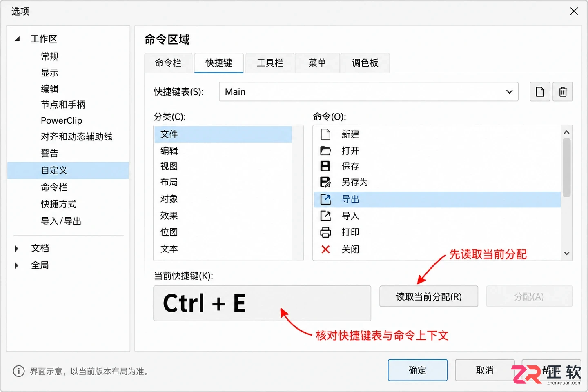Image resolution: width=588 pixels, height=392 pixels.
Task: Select 快捷方式 in the sidebar tree
Action: click(59, 204)
